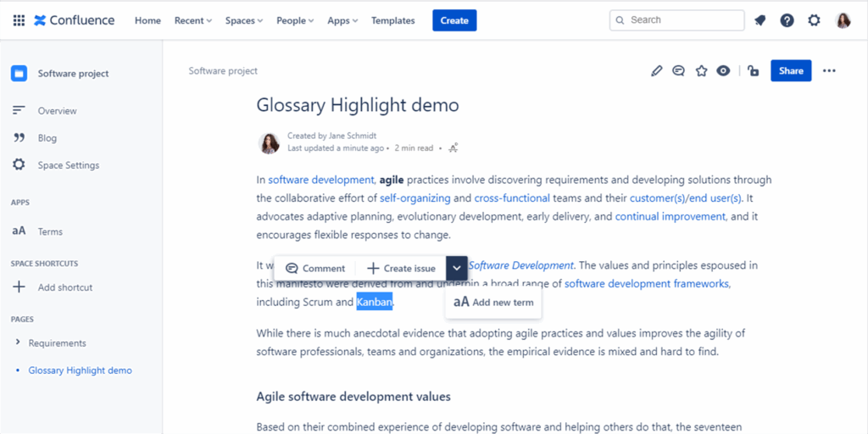Click the Share button
Image resolution: width=868 pixels, height=434 pixels.
pos(791,71)
